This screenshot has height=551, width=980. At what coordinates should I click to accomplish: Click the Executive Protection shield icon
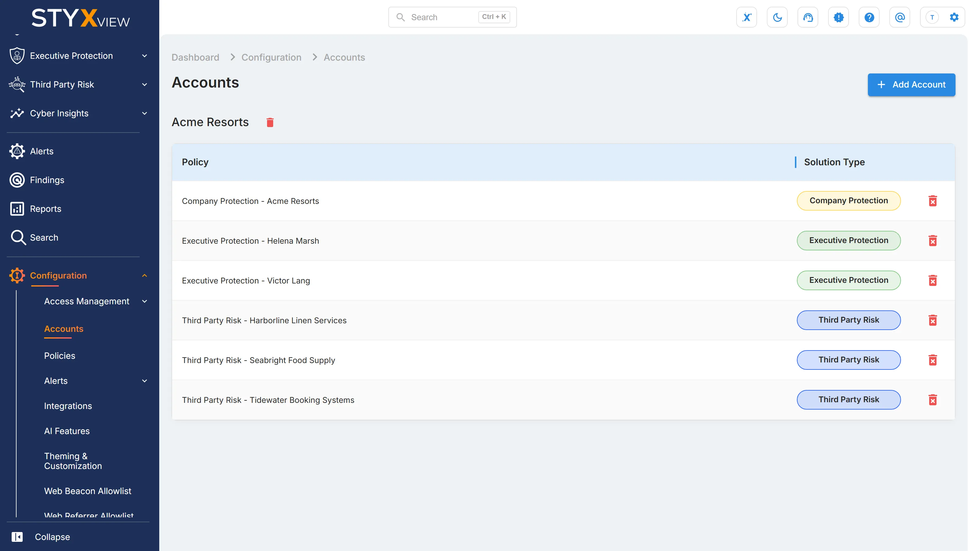(17, 55)
